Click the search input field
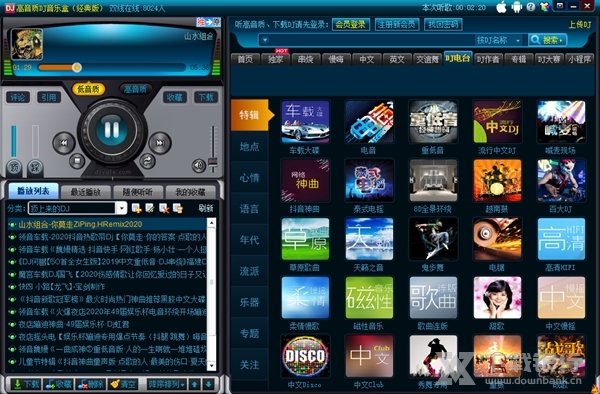 pyautogui.click(x=371, y=40)
